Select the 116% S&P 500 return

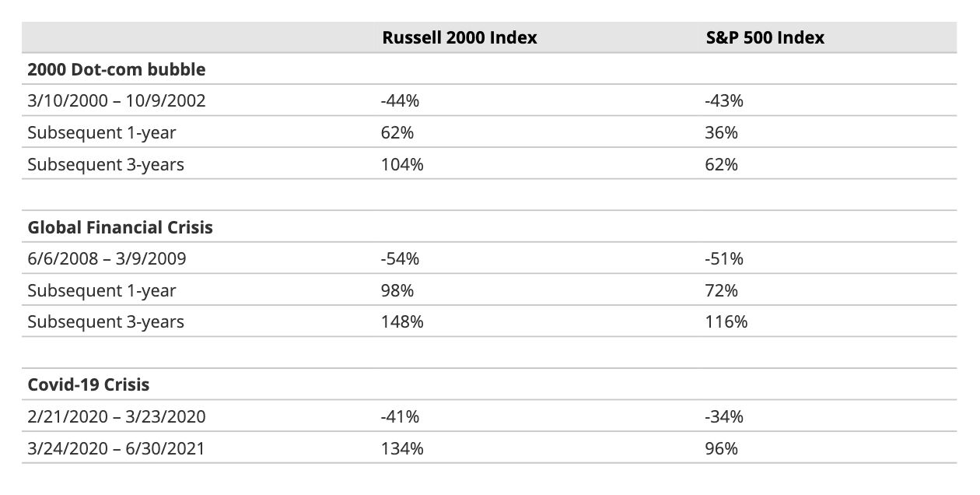tap(726, 321)
